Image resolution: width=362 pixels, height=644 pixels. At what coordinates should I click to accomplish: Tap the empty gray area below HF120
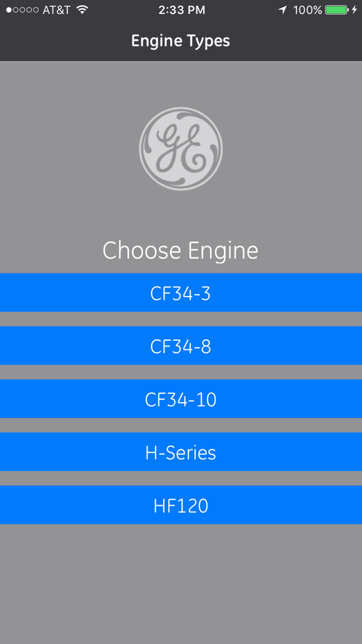point(181,584)
